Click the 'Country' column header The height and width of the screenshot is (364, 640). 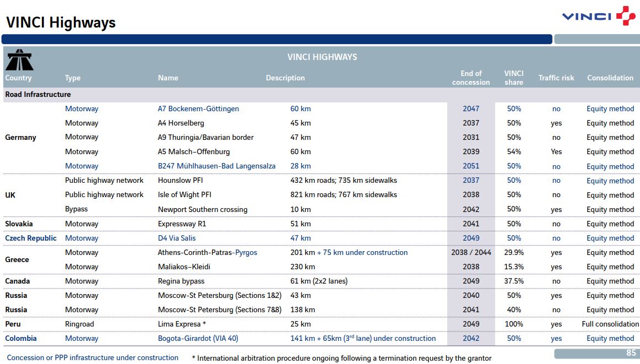tap(18, 78)
